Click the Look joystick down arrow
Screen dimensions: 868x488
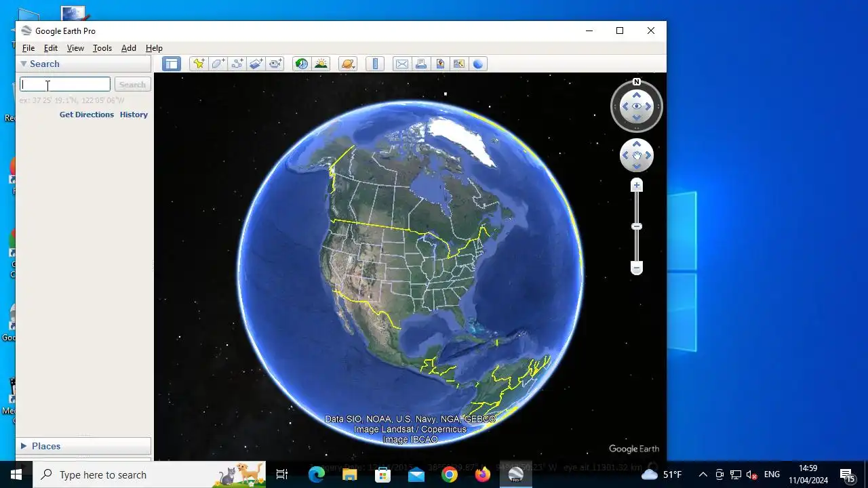(x=637, y=118)
